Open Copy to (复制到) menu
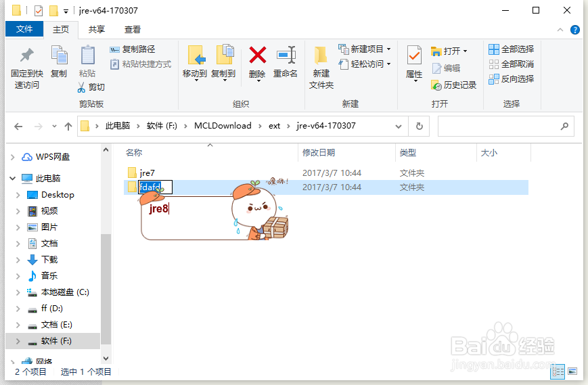This screenshot has height=385, width=588. (x=223, y=63)
